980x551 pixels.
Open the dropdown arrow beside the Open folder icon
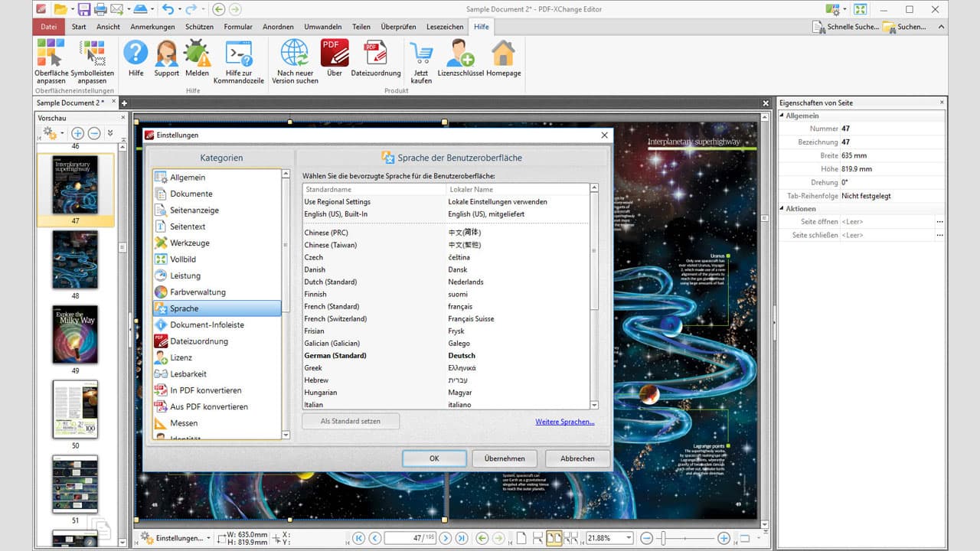click(72, 9)
